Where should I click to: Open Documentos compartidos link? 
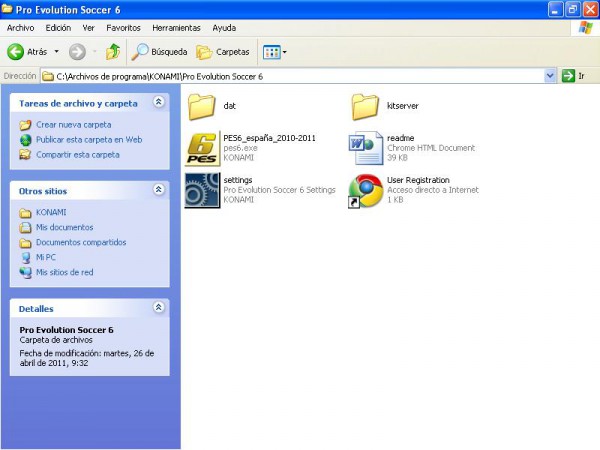coord(81,242)
